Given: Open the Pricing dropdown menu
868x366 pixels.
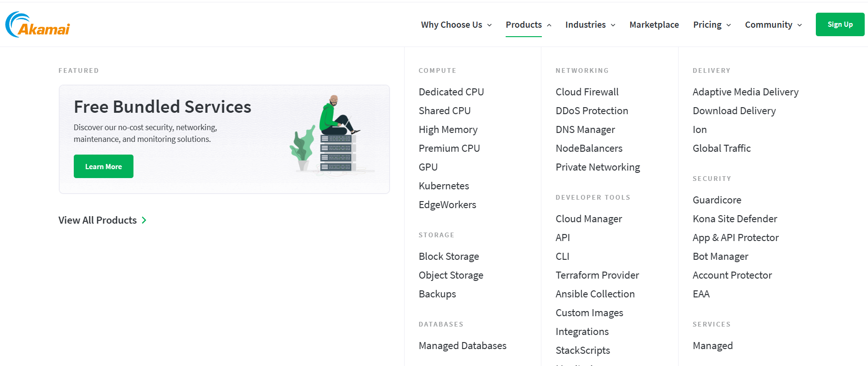Looking at the screenshot, I should tap(712, 25).
